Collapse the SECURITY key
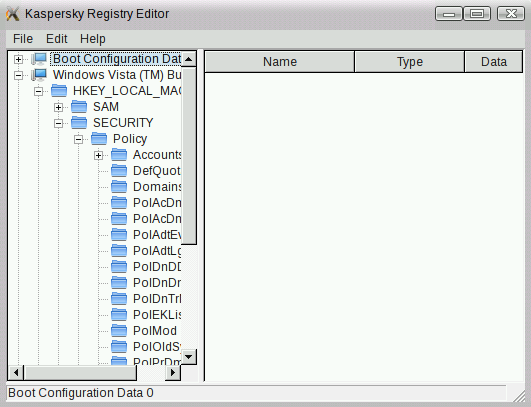531x407 pixels. pos(58,123)
